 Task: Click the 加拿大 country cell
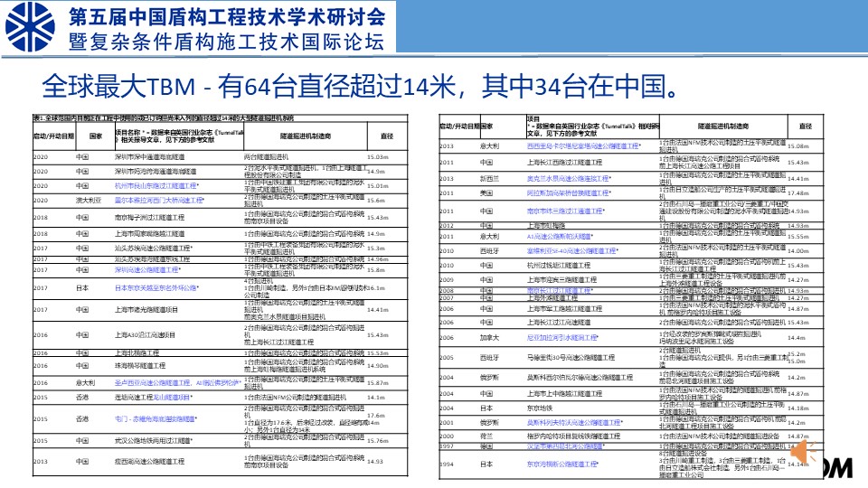[x=489, y=337]
